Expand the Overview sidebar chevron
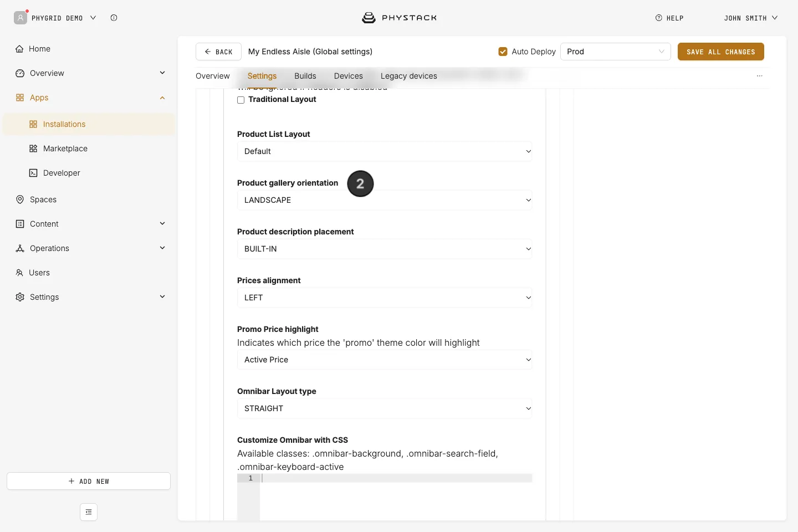The width and height of the screenshot is (798, 532). click(162, 73)
